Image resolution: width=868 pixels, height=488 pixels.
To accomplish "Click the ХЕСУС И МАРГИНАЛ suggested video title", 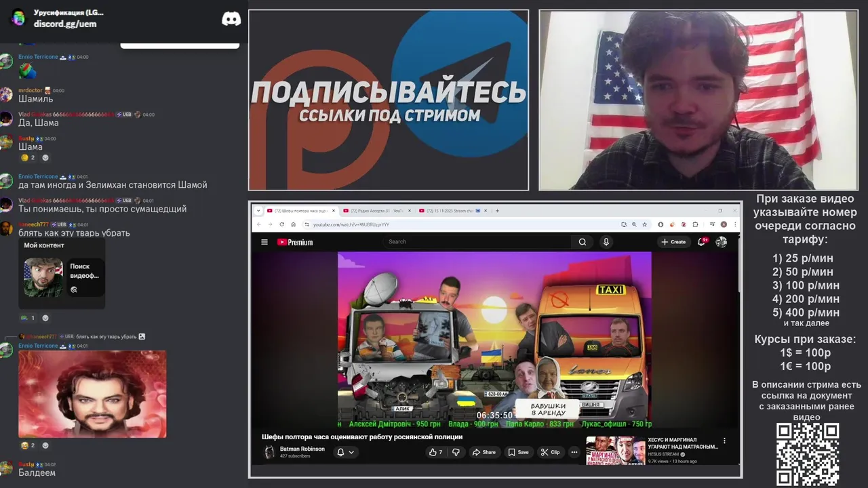I will [682, 443].
